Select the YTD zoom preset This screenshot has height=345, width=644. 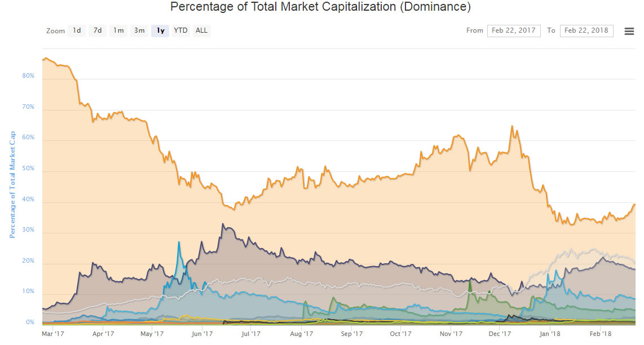tap(180, 30)
